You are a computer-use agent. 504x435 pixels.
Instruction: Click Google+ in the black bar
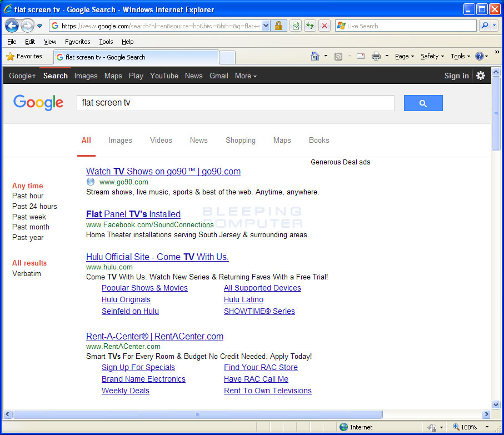coord(22,76)
